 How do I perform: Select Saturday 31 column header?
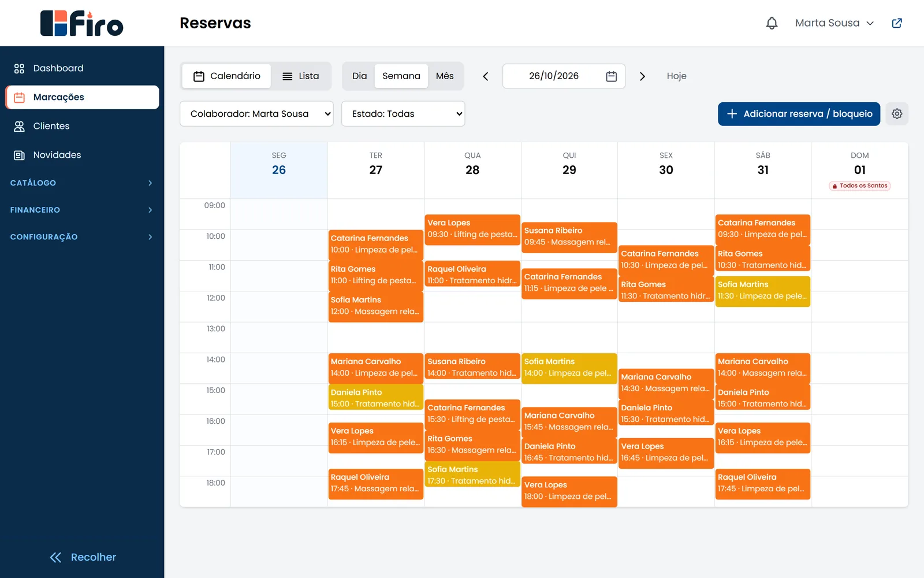(763, 170)
